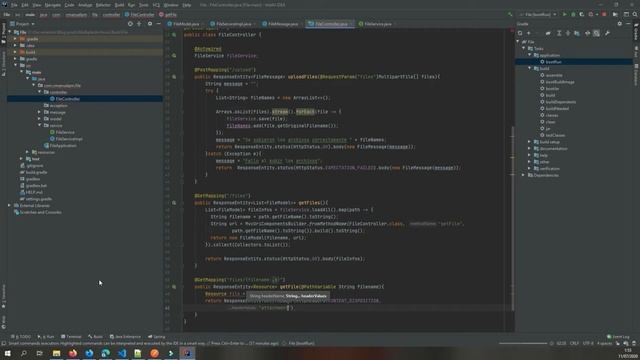The image size is (640, 360).
Task: Select build.gradle in the project tree
Action: [36, 172]
